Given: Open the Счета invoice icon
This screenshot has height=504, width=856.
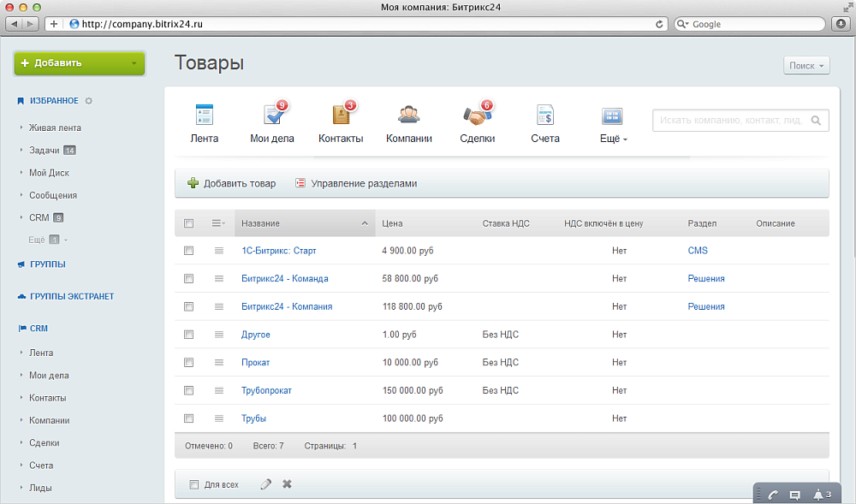Looking at the screenshot, I should tap(544, 116).
